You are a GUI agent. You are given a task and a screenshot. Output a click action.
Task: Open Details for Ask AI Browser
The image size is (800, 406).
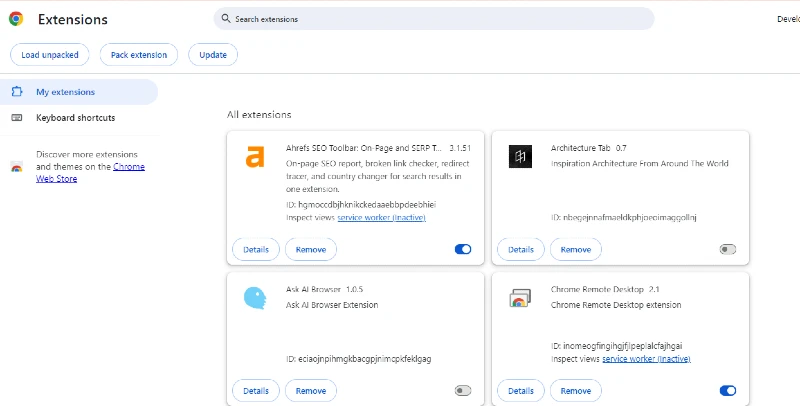[x=256, y=391]
